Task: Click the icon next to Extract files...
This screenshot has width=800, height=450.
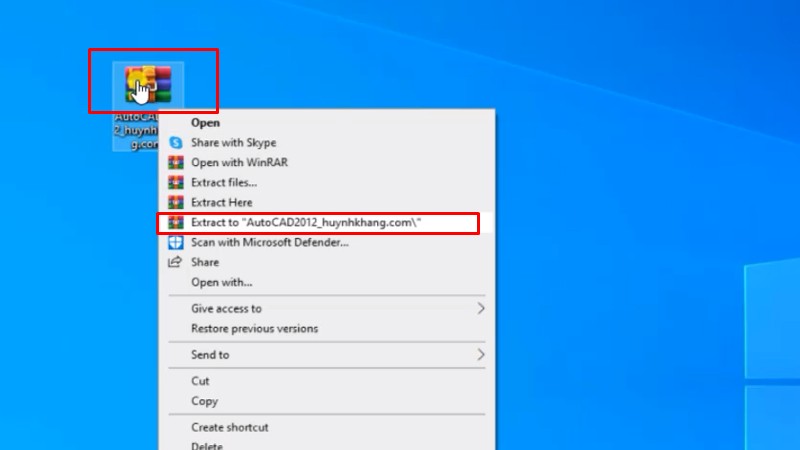Action: point(176,183)
